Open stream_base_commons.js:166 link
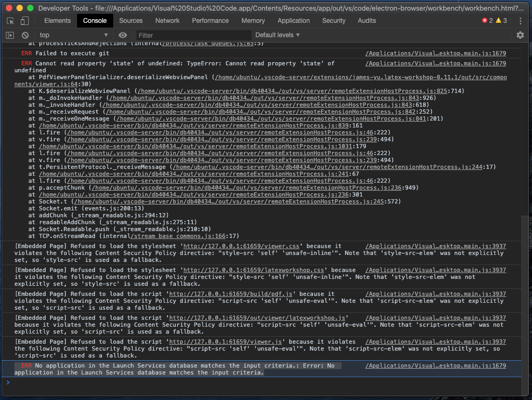The width and height of the screenshot is (532, 400). click(x=178, y=236)
